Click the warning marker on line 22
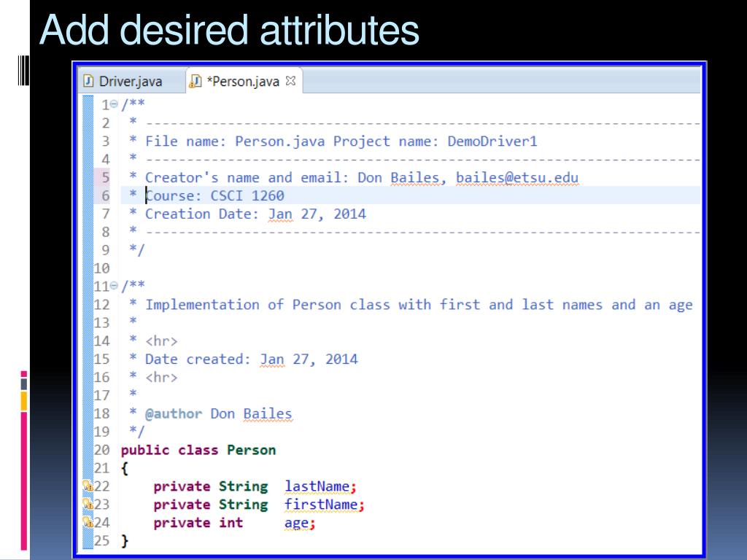The image size is (747, 560). 88,486
